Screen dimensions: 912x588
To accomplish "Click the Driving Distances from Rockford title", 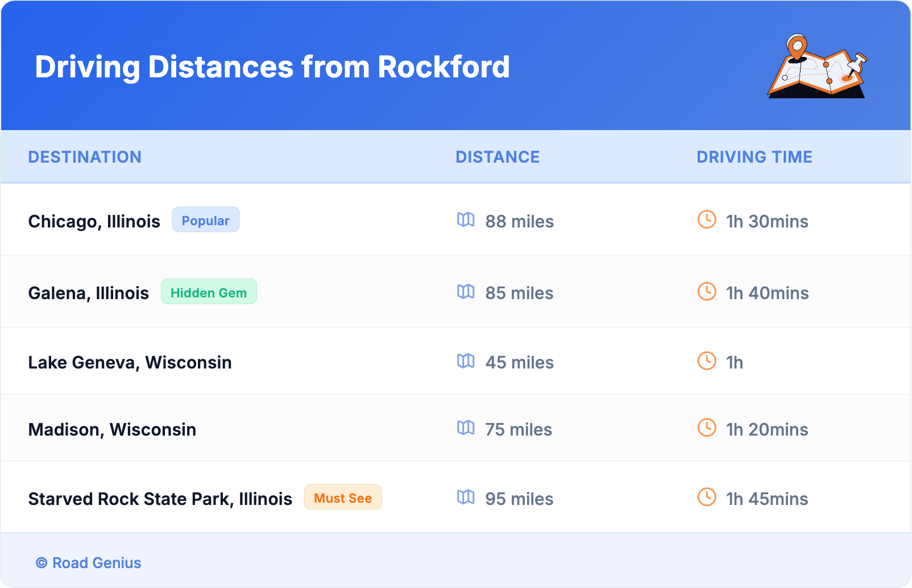I will pyautogui.click(x=272, y=67).
